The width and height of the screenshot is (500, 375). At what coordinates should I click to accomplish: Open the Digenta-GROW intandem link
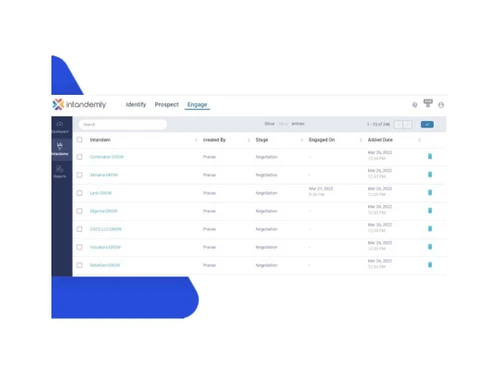103,211
